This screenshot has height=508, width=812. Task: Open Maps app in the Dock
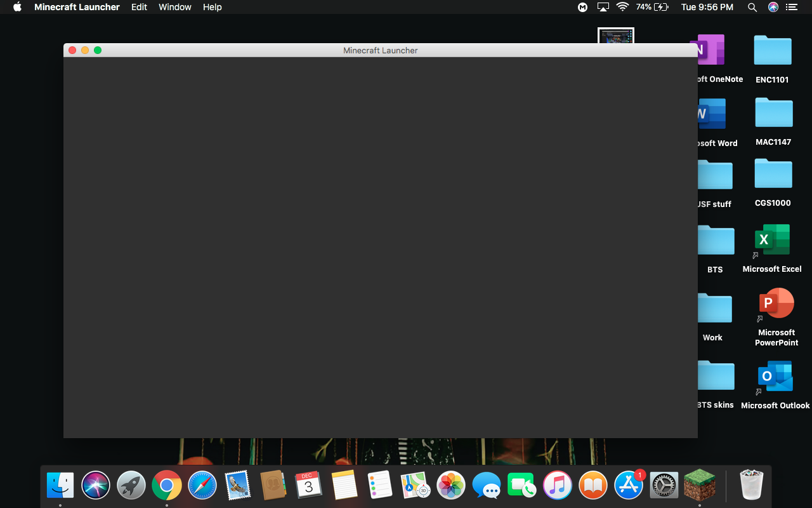[416, 486]
